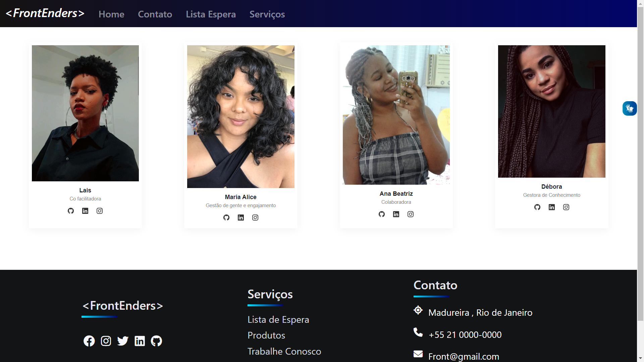The height and width of the screenshot is (362, 644).
Task: Click Ana Beatriz's LinkedIn icon
Action: pos(396,214)
